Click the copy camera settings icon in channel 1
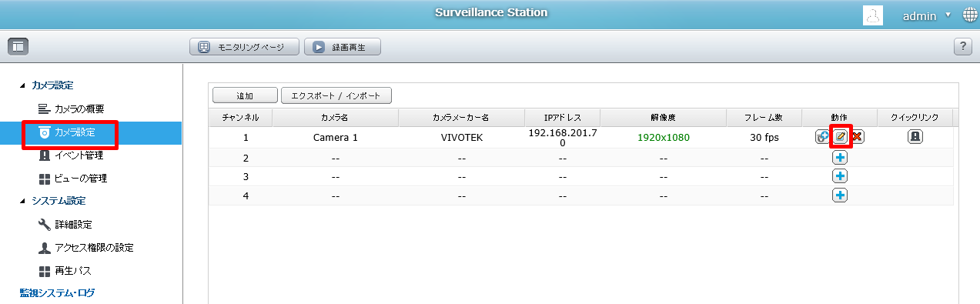The width and height of the screenshot is (980, 304). [x=823, y=137]
